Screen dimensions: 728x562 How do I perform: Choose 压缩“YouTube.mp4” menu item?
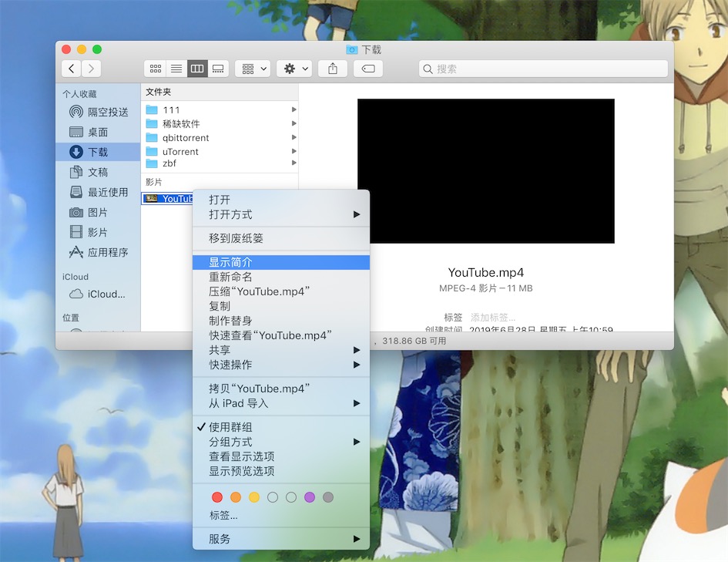[x=281, y=291]
